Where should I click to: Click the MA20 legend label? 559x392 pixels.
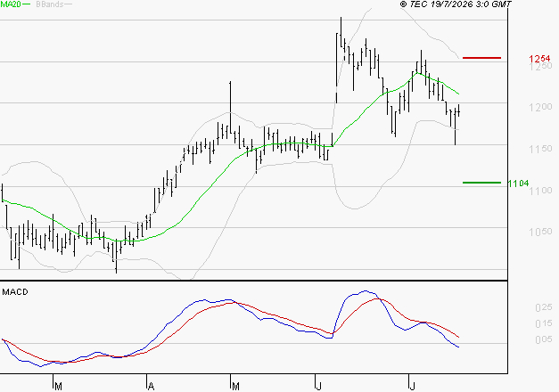coord(11,4)
